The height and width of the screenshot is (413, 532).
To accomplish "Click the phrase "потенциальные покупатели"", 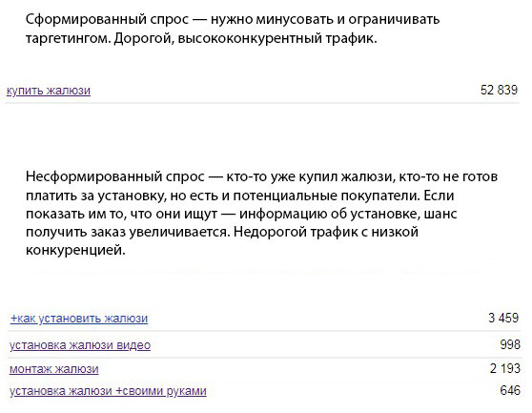I will pyautogui.click(x=326, y=196).
